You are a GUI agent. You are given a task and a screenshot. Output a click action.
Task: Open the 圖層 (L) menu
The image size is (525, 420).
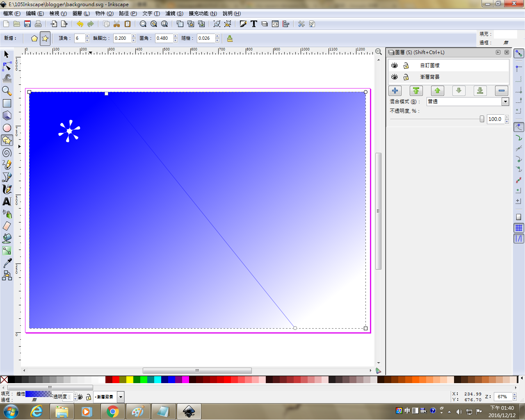tap(81, 14)
